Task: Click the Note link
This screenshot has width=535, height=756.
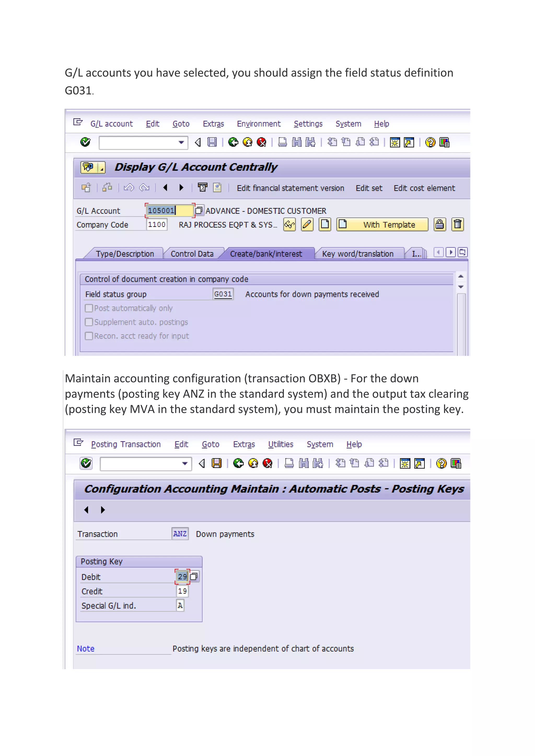Action: [86, 649]
